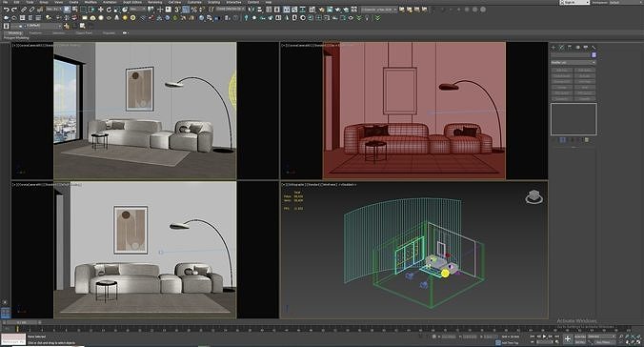Click the Go to End playback button
Viewport: 644px width, 347px height.
[557, 336]
